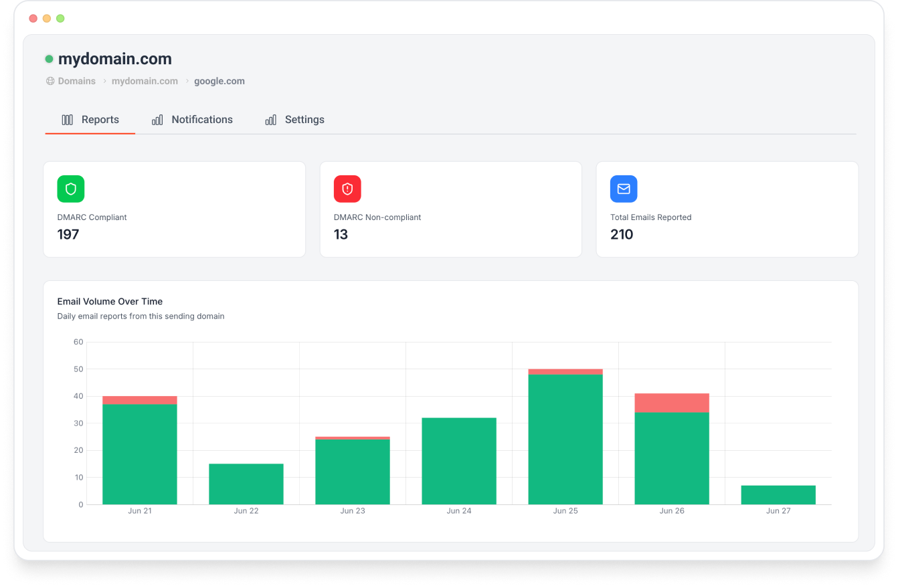Screen dimensions: 898x588
Task: Click the Jun 27 bar in chart
Action: point(778,495)
